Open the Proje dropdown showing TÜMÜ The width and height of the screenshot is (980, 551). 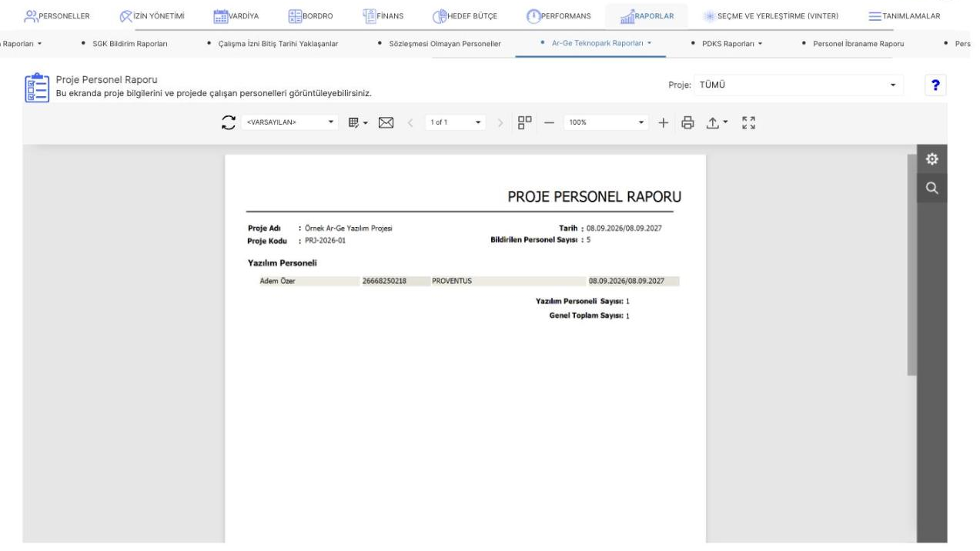tap(799, 85)
